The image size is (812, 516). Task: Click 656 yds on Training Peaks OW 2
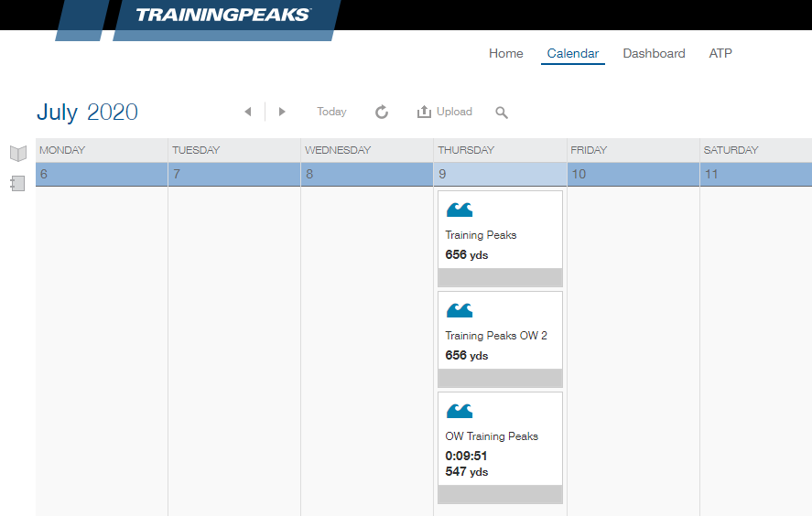tap(467, 356)
